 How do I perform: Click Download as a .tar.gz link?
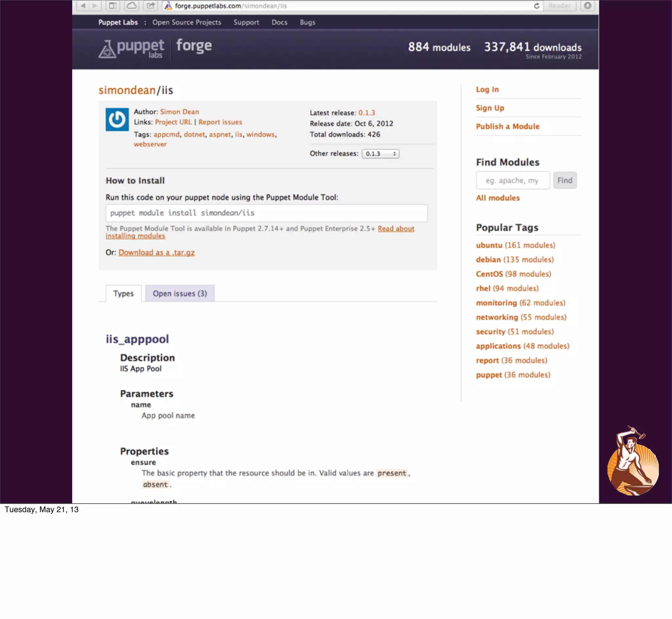coord(157,252)
